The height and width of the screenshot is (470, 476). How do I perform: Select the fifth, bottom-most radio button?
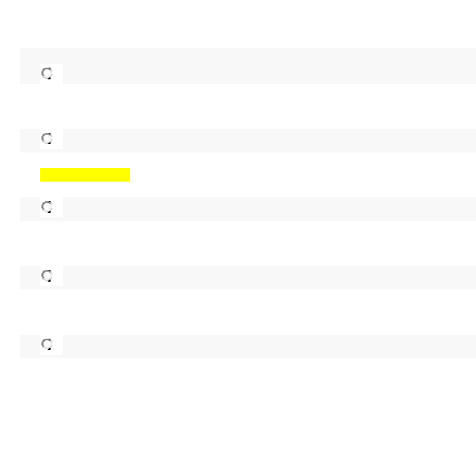pyautogui.click(x=47, y=344)
